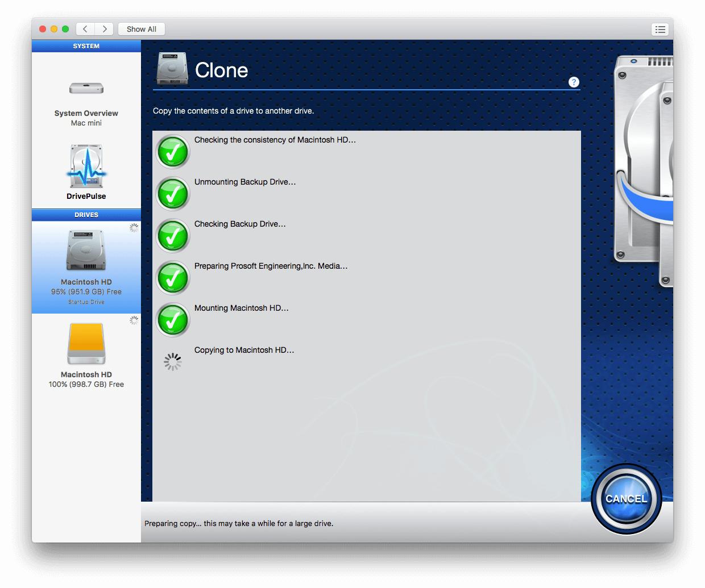
Task: Click the checkmark for Unmounting Backup Drive
Action: 172,194
